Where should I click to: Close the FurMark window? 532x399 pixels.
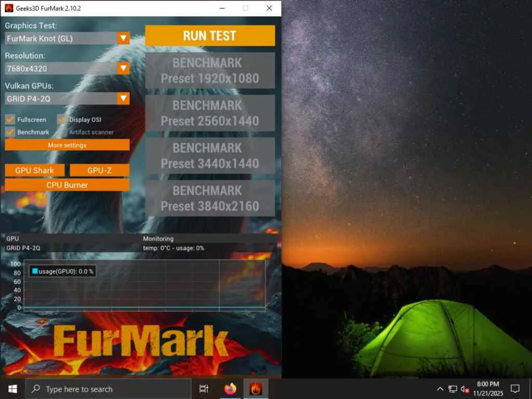[x=269, y=8]
